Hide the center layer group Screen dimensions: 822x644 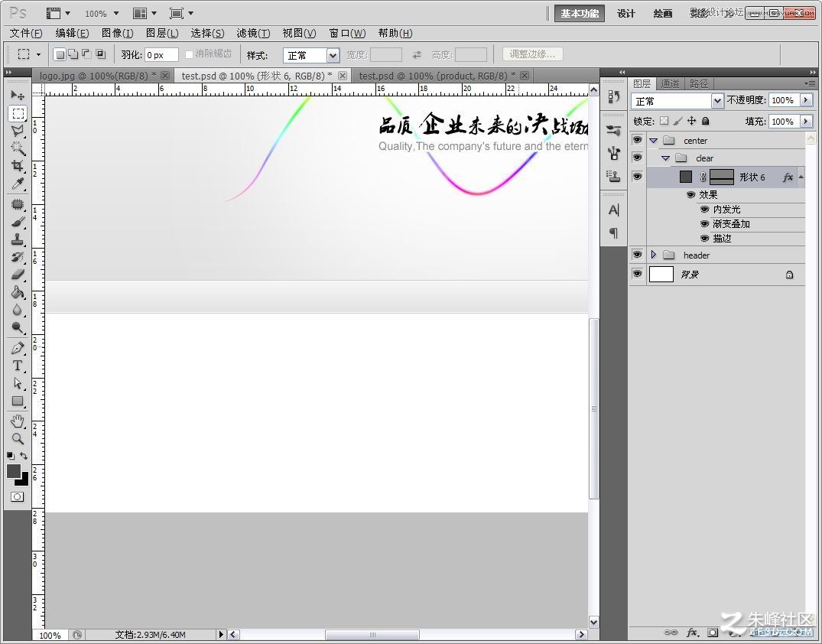637,140
